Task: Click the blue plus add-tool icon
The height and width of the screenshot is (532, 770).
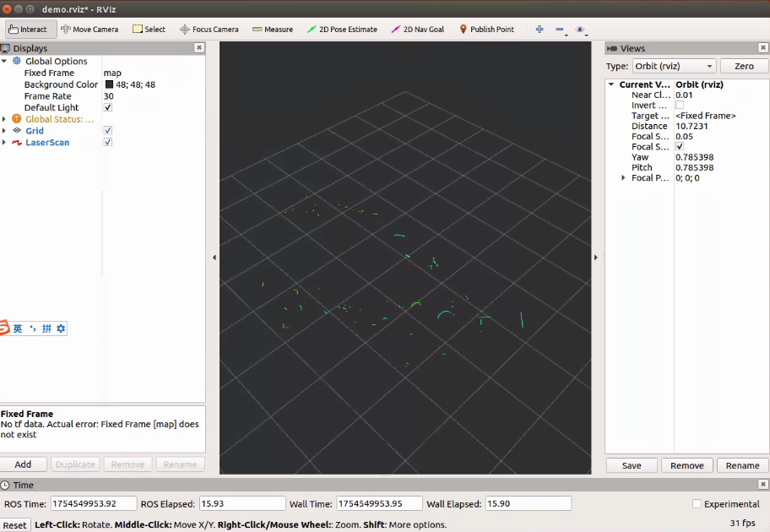Action: [540, 30]
